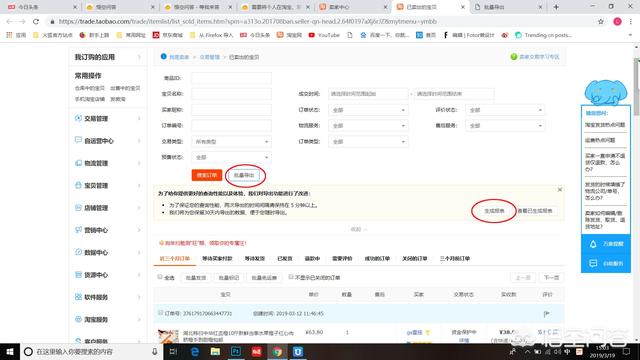Switch to Chrome in the taskbar
This screenshot has width=640, height=360.
click(277, 351)
